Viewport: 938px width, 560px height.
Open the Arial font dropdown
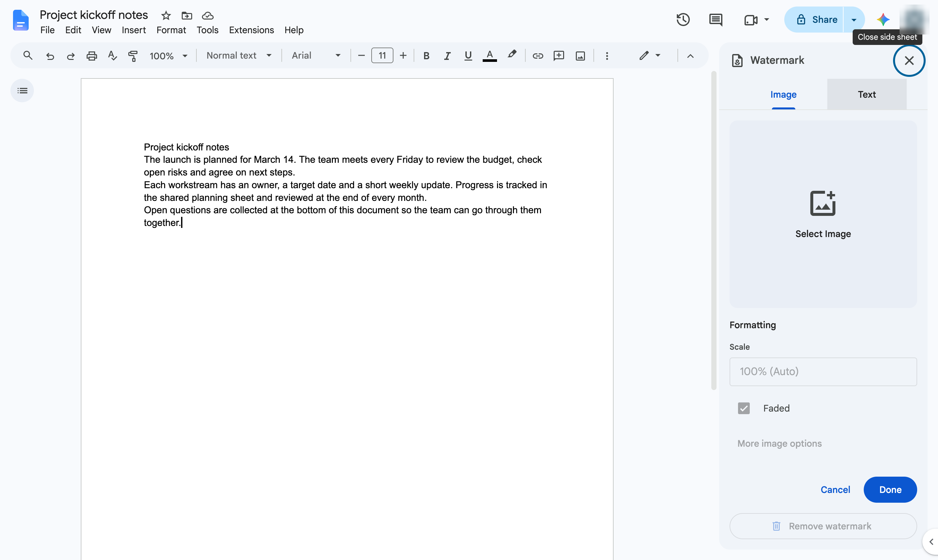click(x=316, y=55)
